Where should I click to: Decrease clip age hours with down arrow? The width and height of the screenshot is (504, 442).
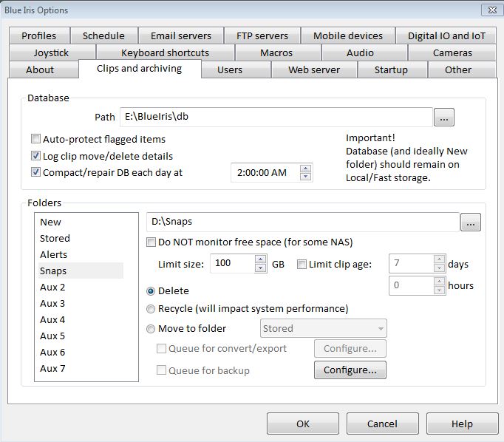click(x=439, y=290)
